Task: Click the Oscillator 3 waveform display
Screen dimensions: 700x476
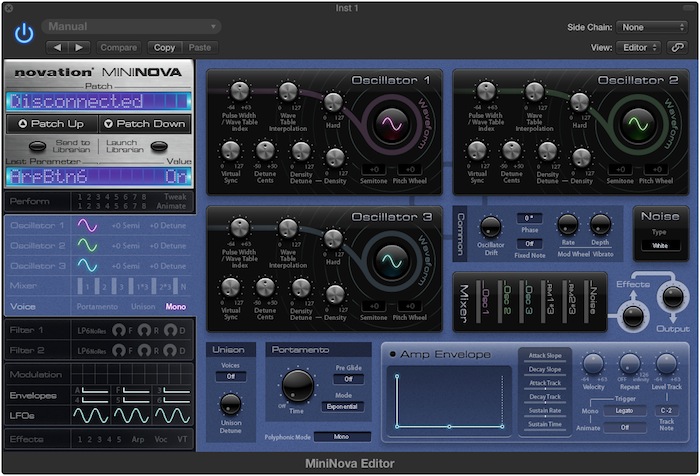Action: tap(390, 261)
